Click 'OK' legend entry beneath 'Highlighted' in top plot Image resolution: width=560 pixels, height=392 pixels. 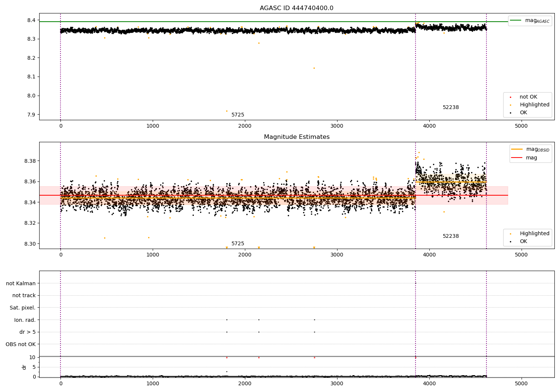[x=523, y=113]
